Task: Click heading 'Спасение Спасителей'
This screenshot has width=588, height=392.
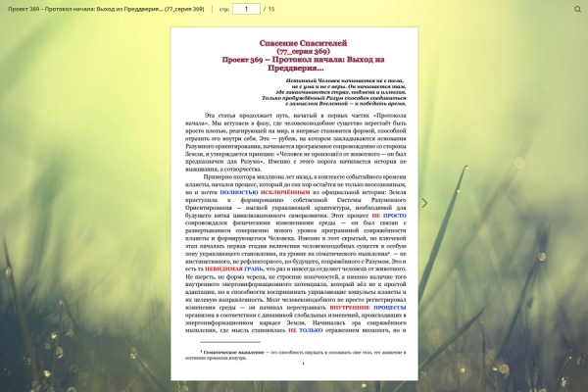Action: (303, 43)
